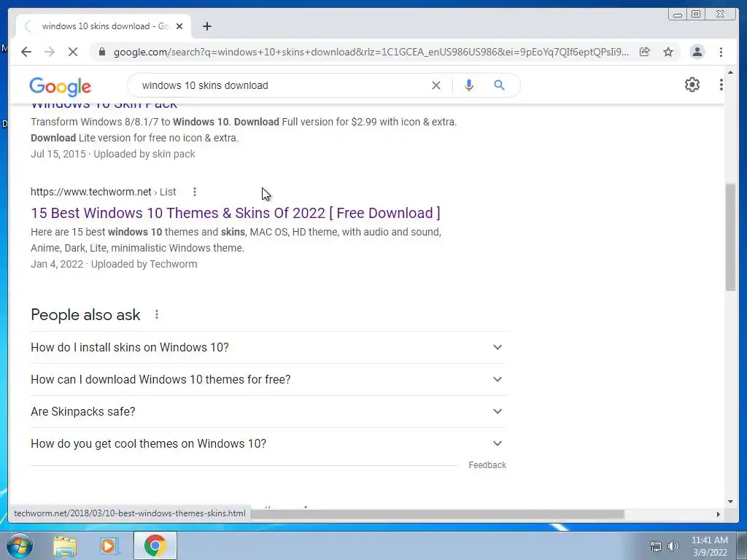Open the Chrome three-dot menu
This screenshot has width=747, height=560.
point(721,52)
